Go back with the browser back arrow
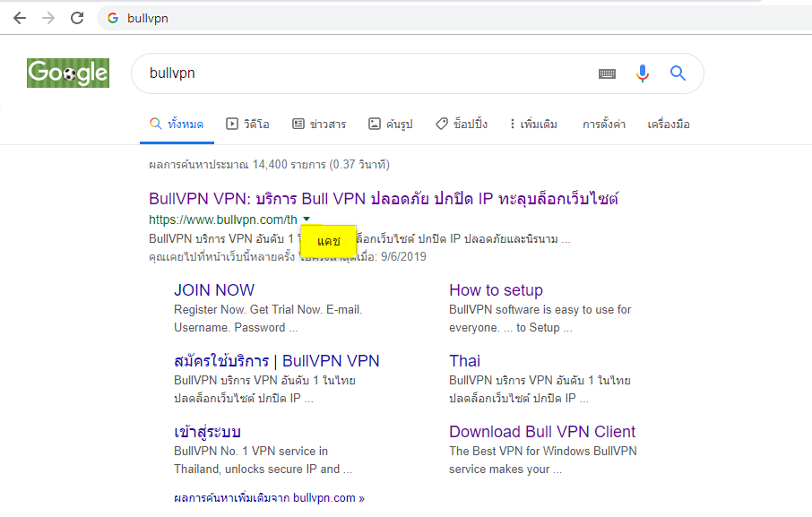Image resolution: width=812 pixels, height=517 pixels. (x=20, y=18)
